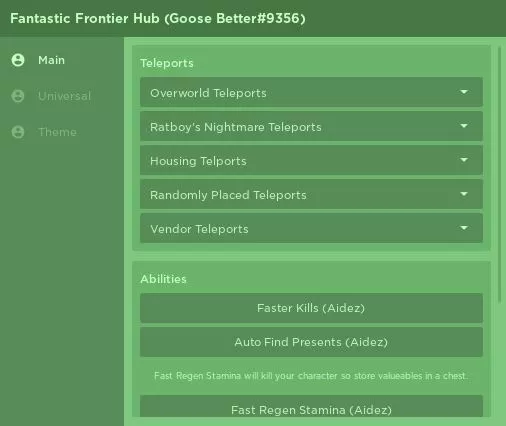Click the arrow on Randomly Placed Teleports

click(464, 194)
